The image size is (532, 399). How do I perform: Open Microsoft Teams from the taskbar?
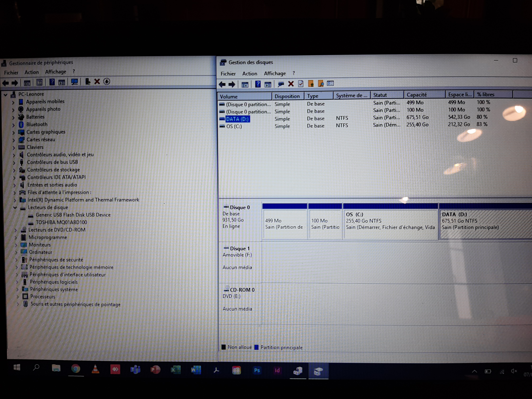point(135,369)
